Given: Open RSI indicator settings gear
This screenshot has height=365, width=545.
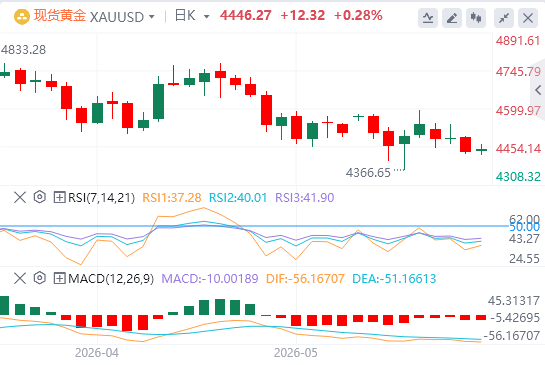Looking at the screenshot, I should point(40,197).
